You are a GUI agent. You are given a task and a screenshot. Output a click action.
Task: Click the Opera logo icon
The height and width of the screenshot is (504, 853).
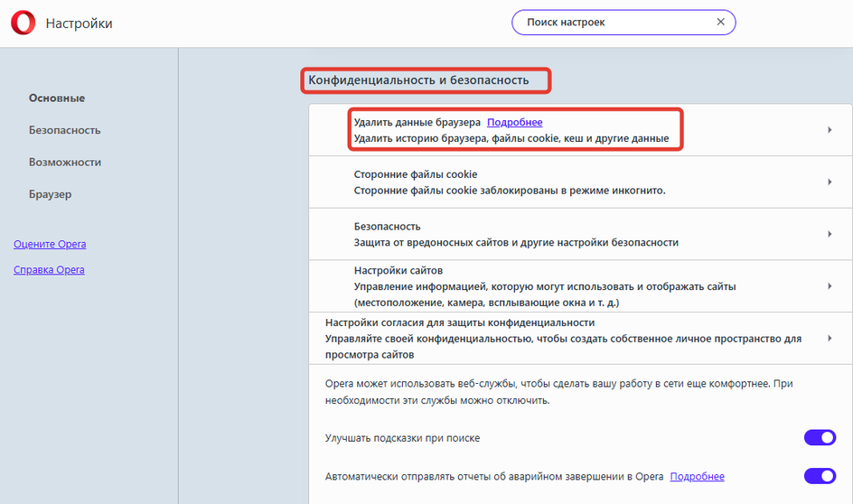tap(23, 23)
